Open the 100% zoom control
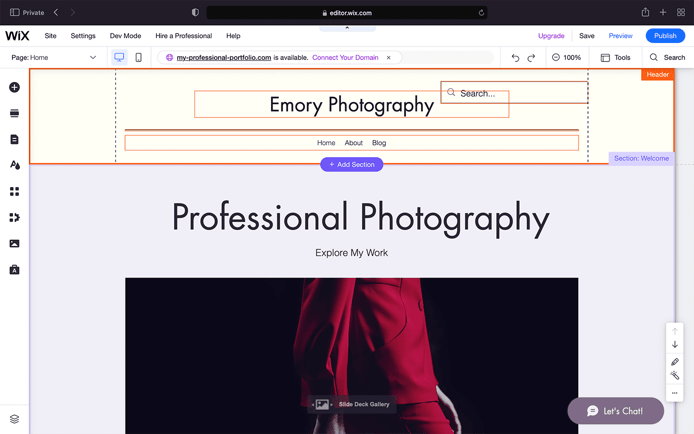Screen dimensions: 694x434 coord(566,58)
